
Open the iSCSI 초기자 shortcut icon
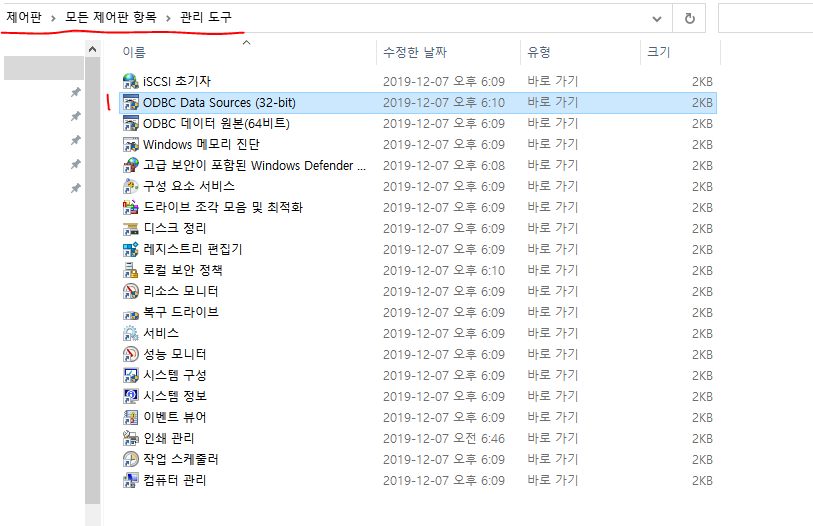131,81
